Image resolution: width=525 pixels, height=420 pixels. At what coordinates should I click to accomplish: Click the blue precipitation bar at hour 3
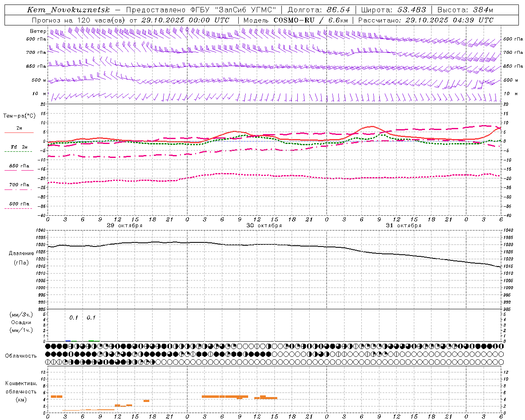pyautogui.click(x=68, y=340)
